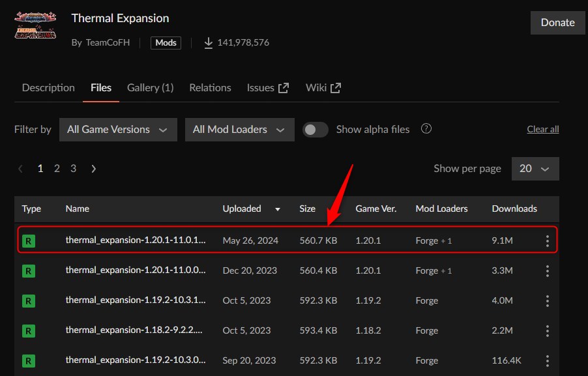Open the TeamCoFH author link
Image resolution: width=588 pixels, height=376 pixels.
click(x=108, y=42)
